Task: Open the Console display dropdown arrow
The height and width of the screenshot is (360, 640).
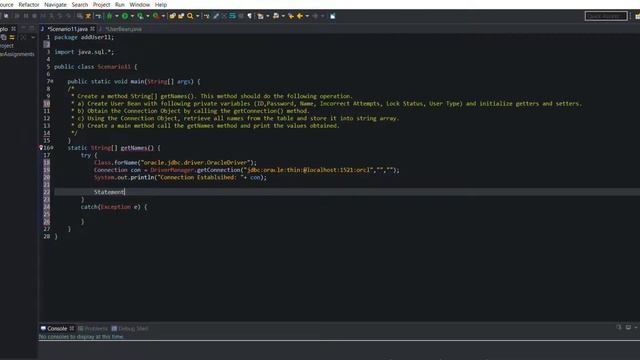Action: [636, 327]
